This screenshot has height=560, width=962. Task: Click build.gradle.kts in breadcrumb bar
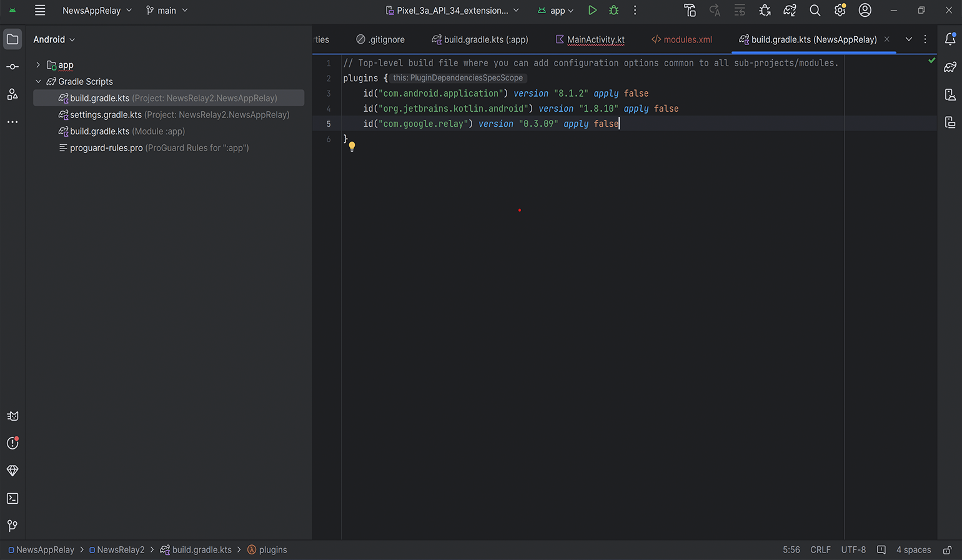196,550
